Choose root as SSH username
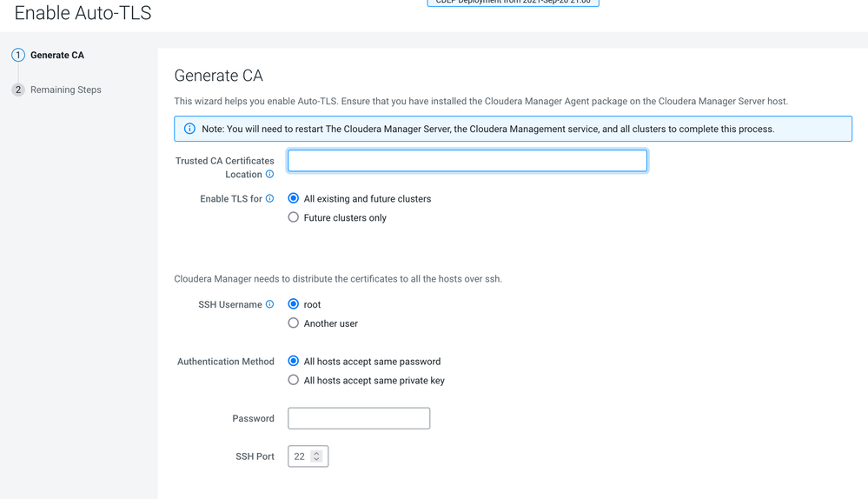The width and height of the screenshot is (868, 499). pos(294,304)
